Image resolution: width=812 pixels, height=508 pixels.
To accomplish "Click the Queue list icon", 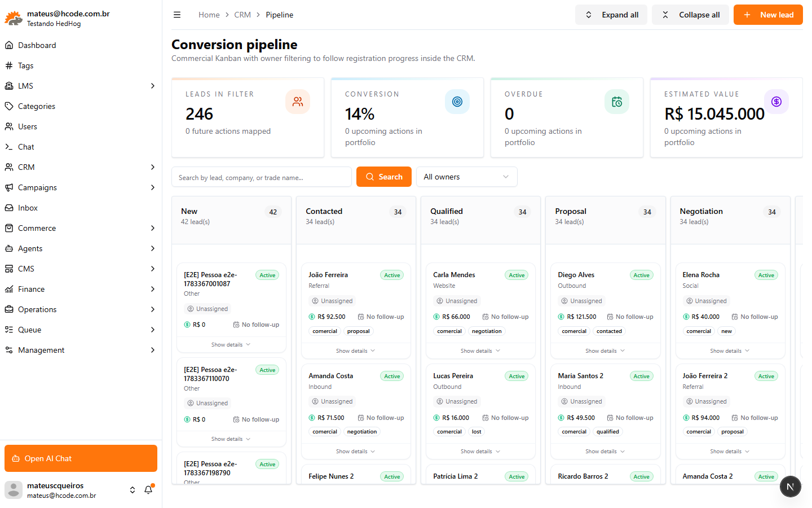I will click(x=9, y=330).
